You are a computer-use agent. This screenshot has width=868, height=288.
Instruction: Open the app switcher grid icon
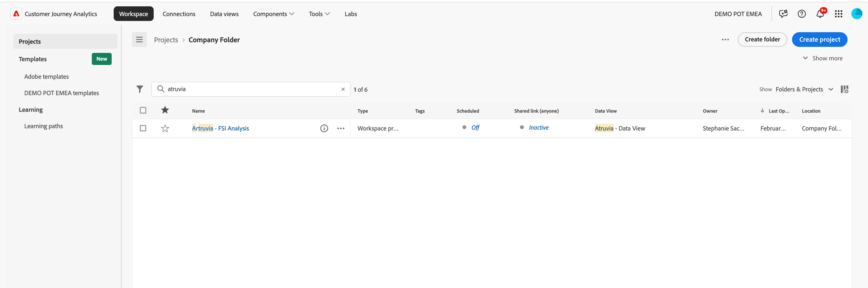click(x=838, y=14)
